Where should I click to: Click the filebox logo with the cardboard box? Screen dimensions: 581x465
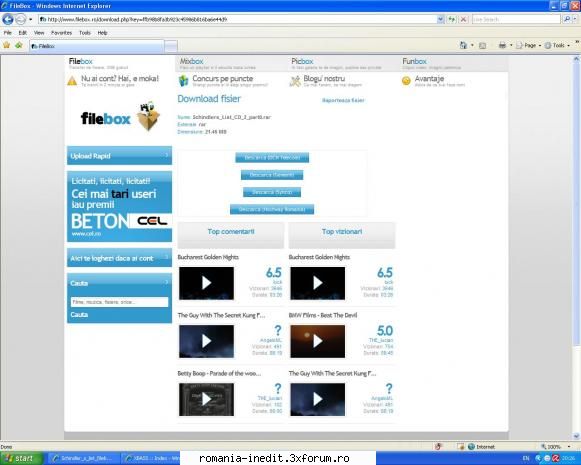tap(121, 116)
